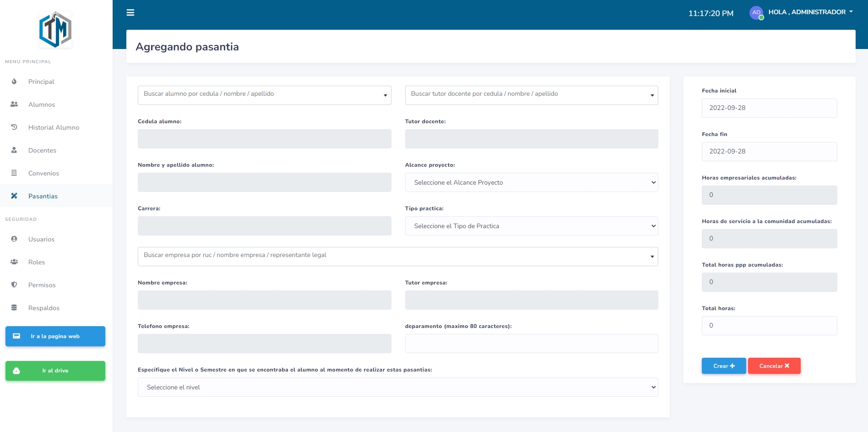Click the Permisos shield icon
This screenshot has height=432, width=868.
click(x=14, y=285)
